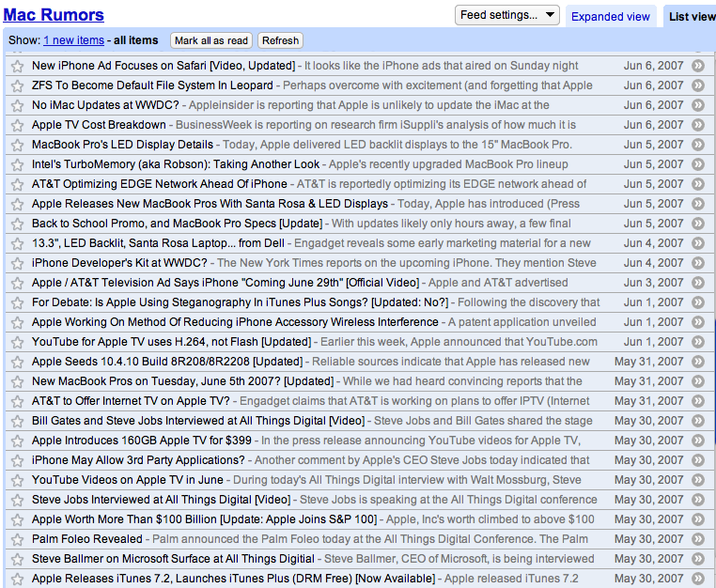The width and height of the screenshot is (716, 588).
Task: Switch to Expanded view tab
Action: click(611, 17)
